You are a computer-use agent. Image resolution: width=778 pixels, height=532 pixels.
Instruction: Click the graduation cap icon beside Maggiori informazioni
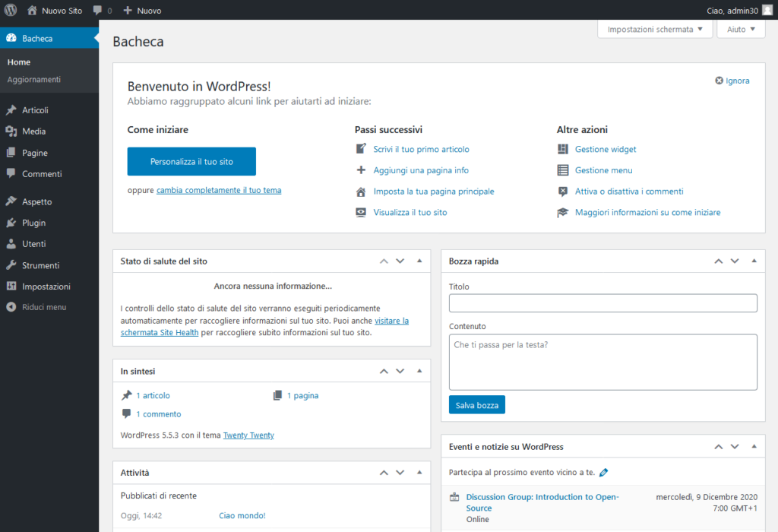click(563, 212)
